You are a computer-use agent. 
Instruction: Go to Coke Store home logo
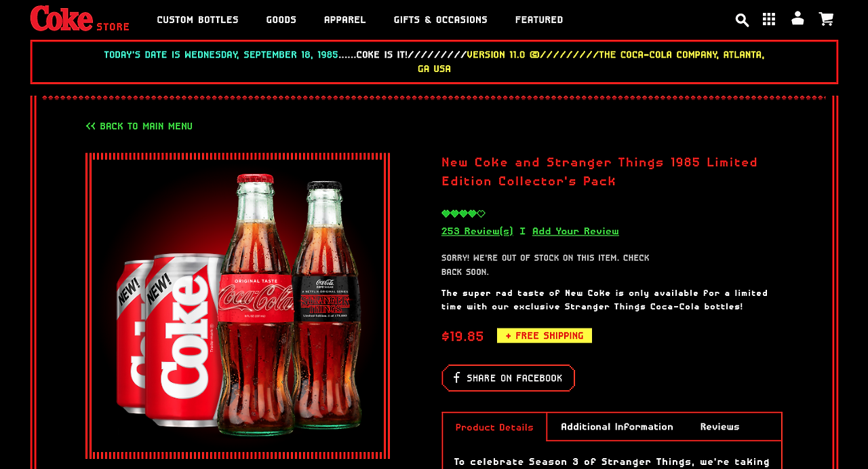80,18
